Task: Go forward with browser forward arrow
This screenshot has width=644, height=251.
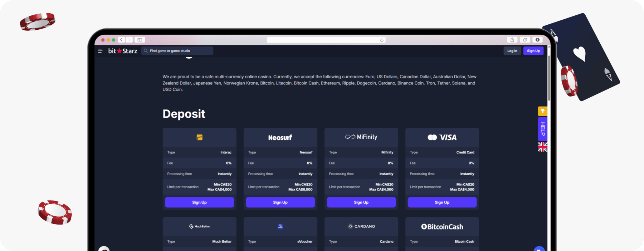Action: click(x=129, y=40)
